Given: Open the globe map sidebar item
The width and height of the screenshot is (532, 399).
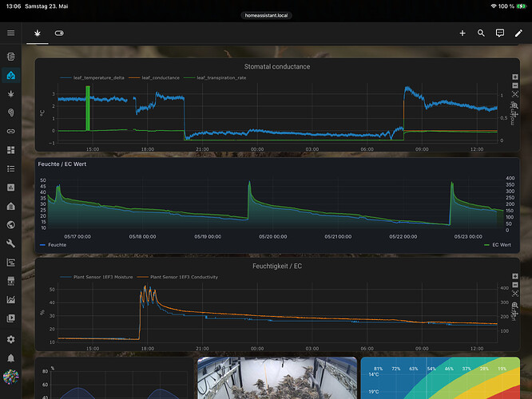Looking at the screenshot, I should [x=11, y=225].
